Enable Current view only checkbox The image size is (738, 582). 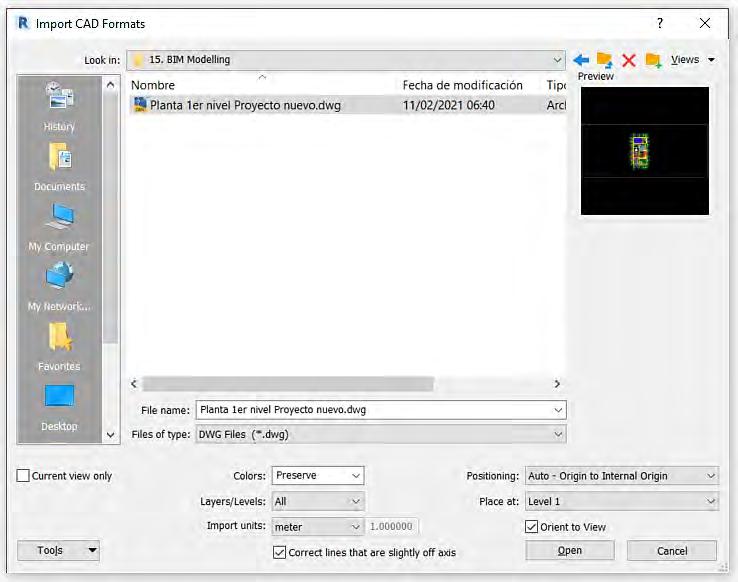click(x=23, y=476)
